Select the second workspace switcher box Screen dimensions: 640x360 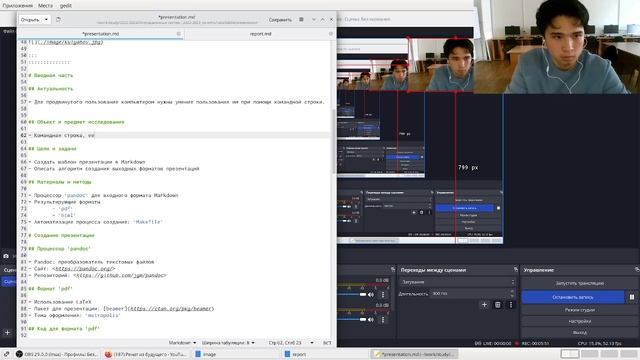[x=589, y=354]
